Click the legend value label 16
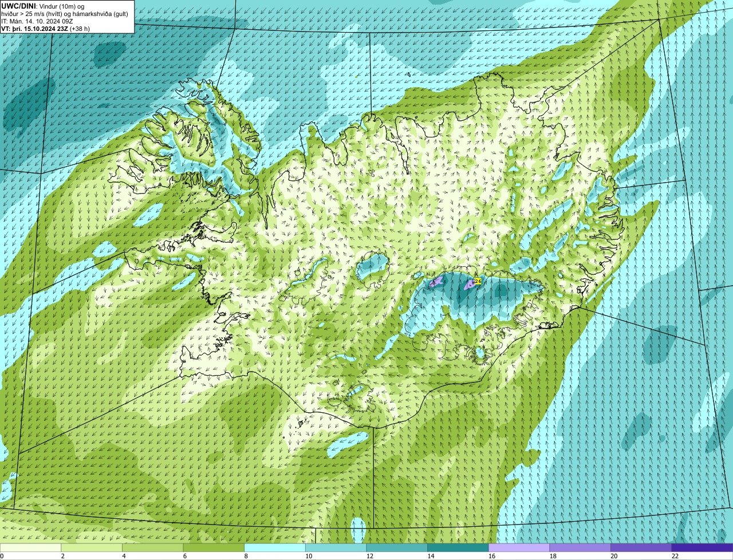Screen dimensions: 733x560 point(491,556)
